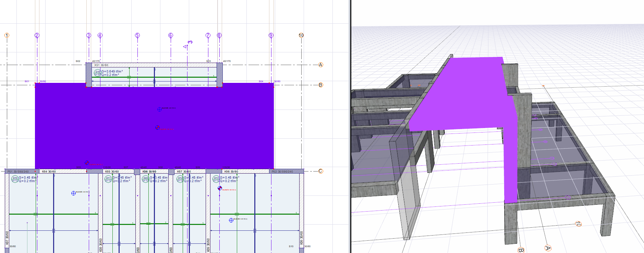
Task: Select shear wall label P02 30/590/240
Action: [x=282, y=172]
